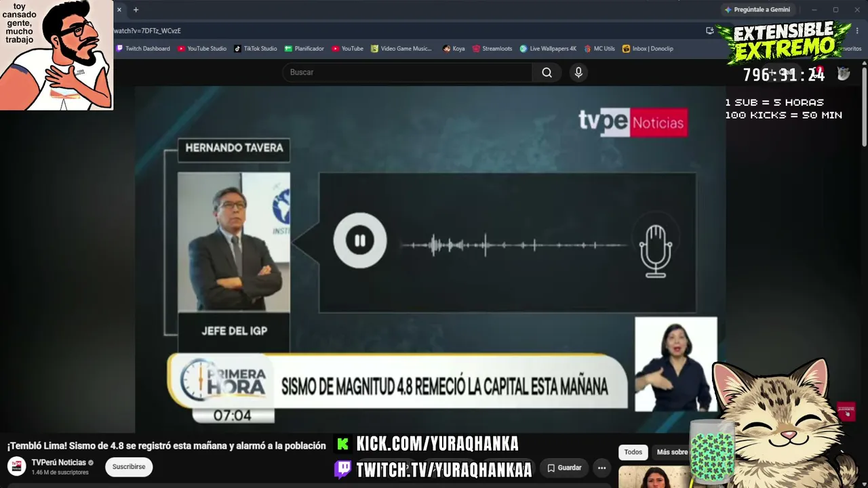The image size is (868, 488).
Task: Close the current browser tab
Action: pos(119,9)
